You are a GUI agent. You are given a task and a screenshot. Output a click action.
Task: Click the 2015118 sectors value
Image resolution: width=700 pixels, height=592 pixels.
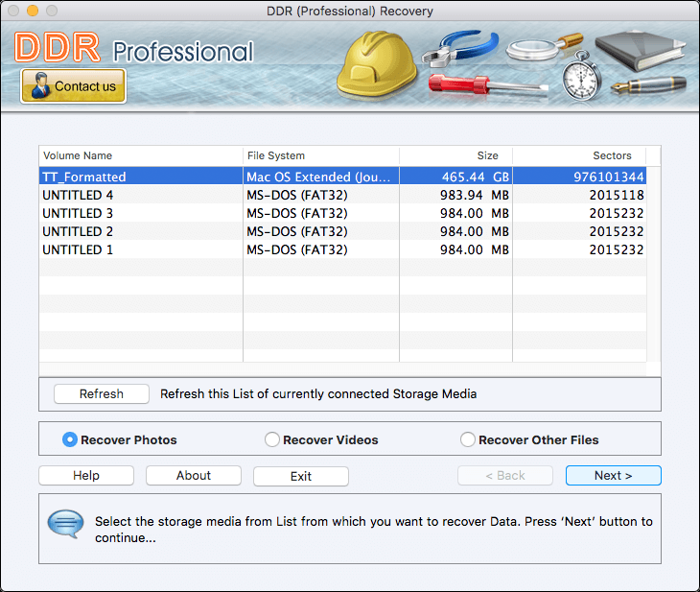[x=616, y=195]
